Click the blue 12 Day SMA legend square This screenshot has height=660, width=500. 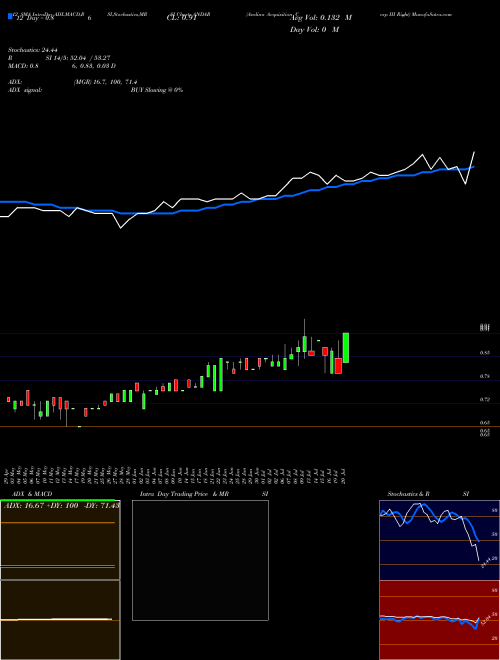pos(10,17)
